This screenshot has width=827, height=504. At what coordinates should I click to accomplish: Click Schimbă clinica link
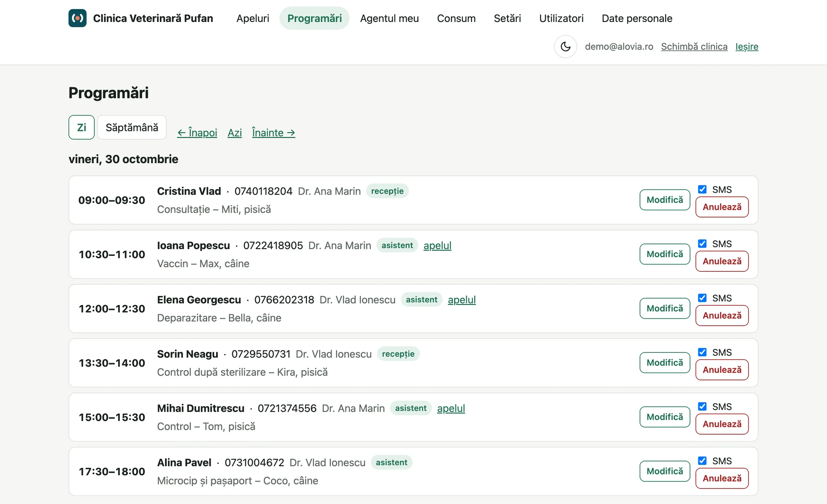694,47
